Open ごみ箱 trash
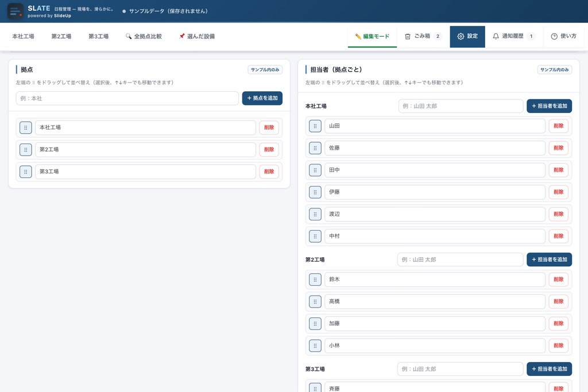588x392 pixels. (x=423, y=36)
